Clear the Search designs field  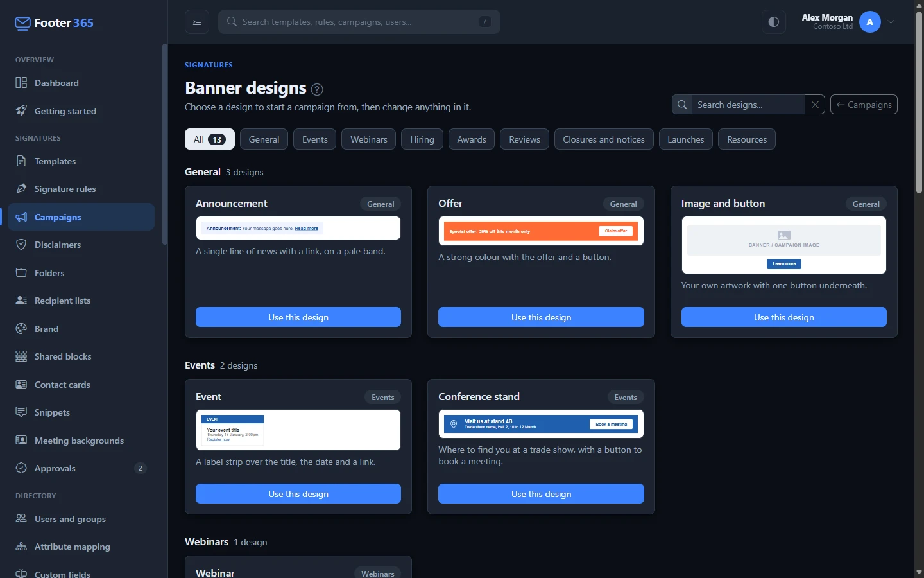[x=815, y=105]
